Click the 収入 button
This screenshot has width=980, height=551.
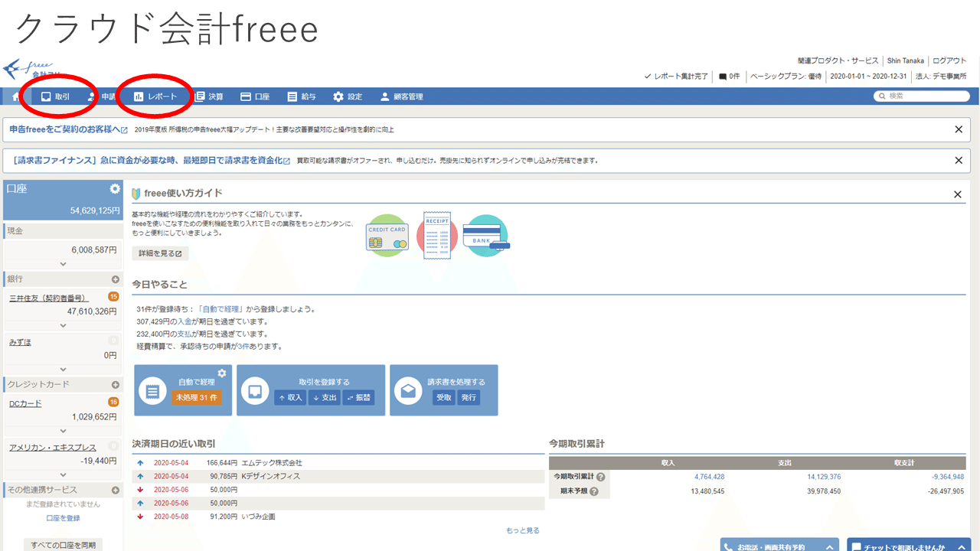290,397
